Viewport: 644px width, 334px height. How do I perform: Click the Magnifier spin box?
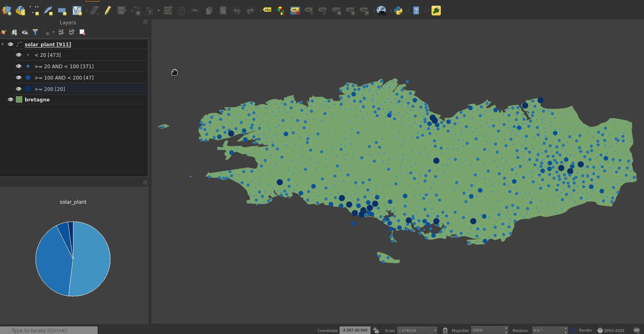click(489, 330)
